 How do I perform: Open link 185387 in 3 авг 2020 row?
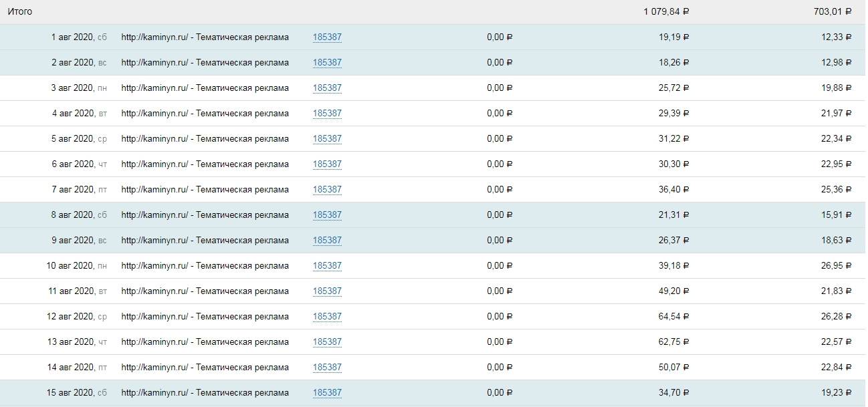(327, 88)
